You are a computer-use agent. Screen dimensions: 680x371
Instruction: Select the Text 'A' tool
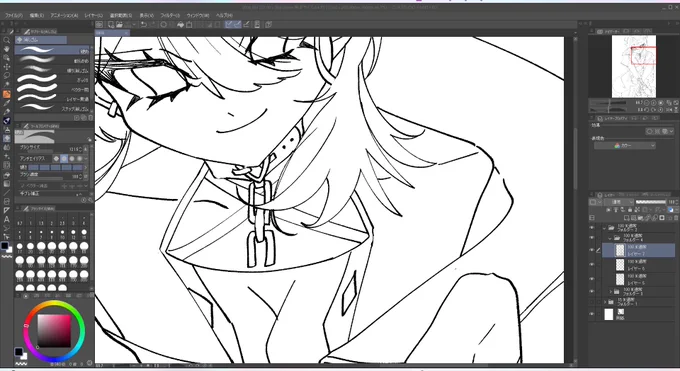click(x=7, y=219)
